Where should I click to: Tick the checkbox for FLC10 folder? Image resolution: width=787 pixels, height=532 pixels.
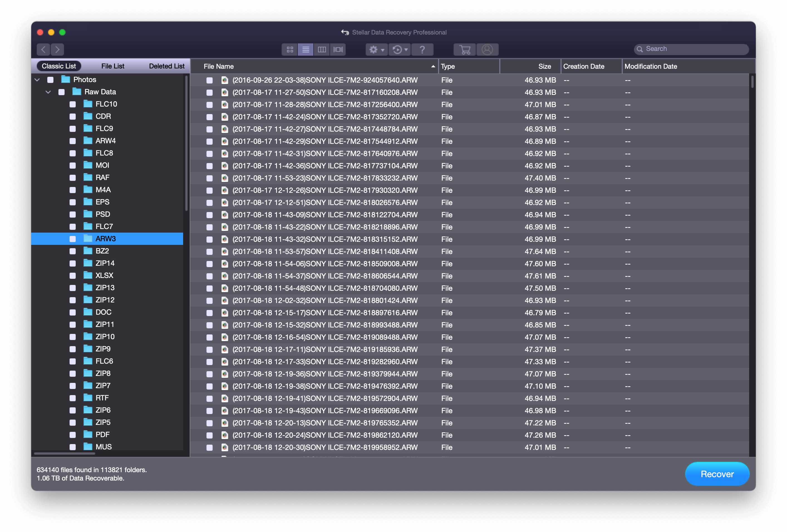click(72, 104)
